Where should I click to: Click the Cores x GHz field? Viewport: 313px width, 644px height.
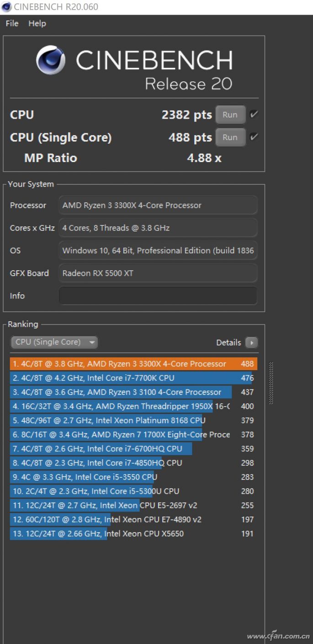158,228
